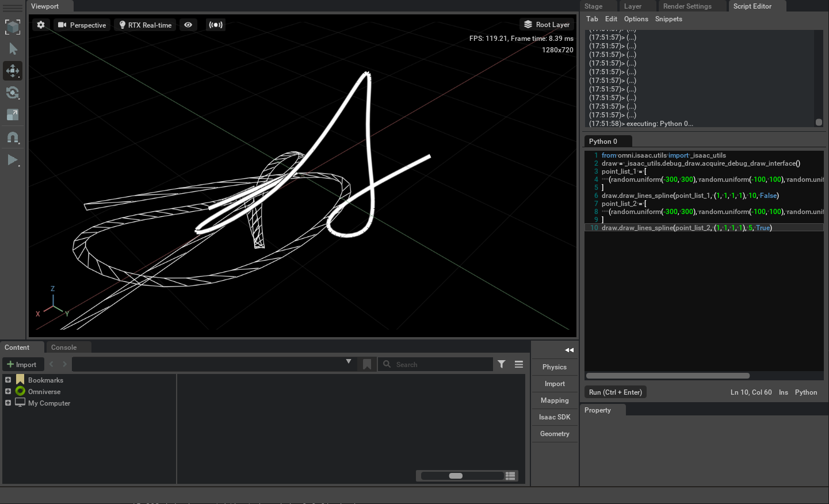The width and height of the screenshot is (829, 504).
Task: Open the Edit menu in Script Editor
Action: point(611,19)
